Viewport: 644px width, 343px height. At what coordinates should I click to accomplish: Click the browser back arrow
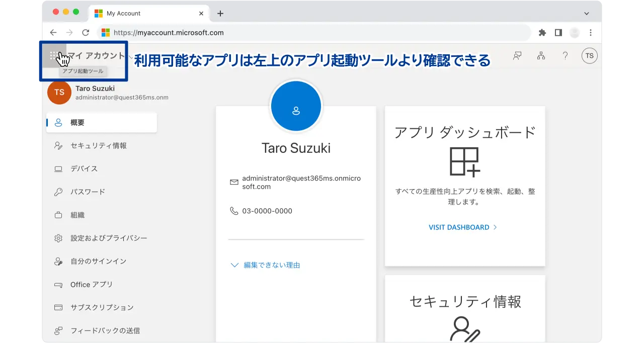53,33
